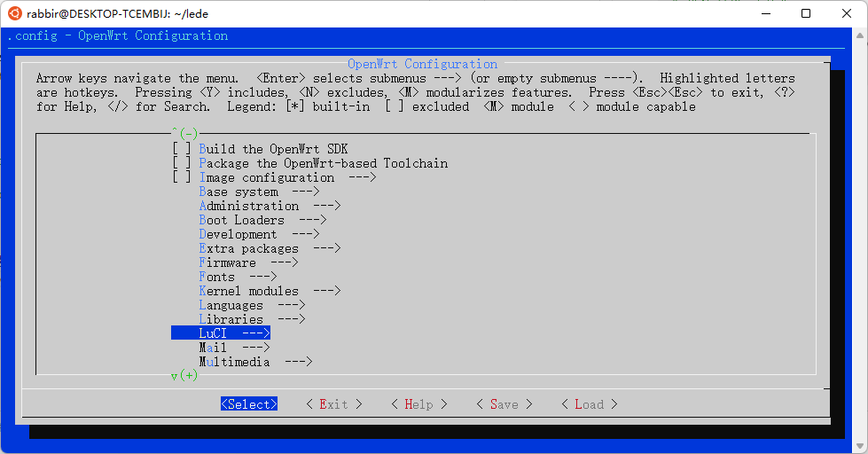Open Kernel modules submenu
This screenshot has height=454, width=868.
(x=270, y=291)
